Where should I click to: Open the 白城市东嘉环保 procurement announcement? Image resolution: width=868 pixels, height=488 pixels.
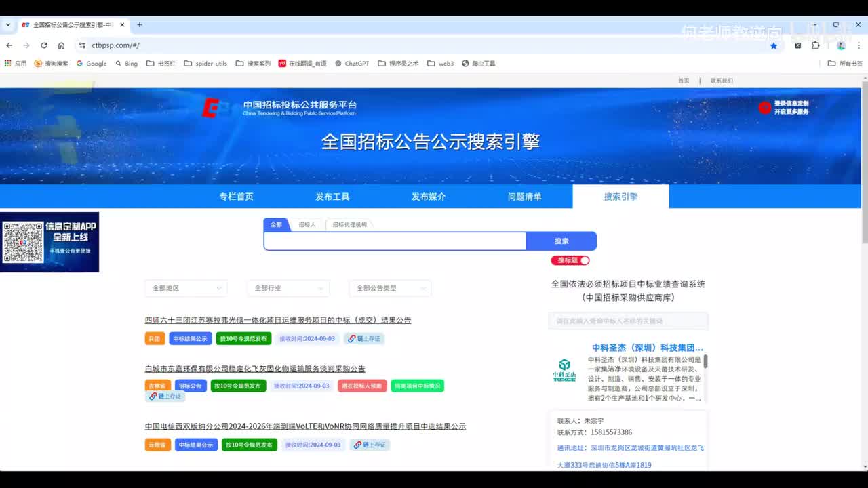pos(255,369)
